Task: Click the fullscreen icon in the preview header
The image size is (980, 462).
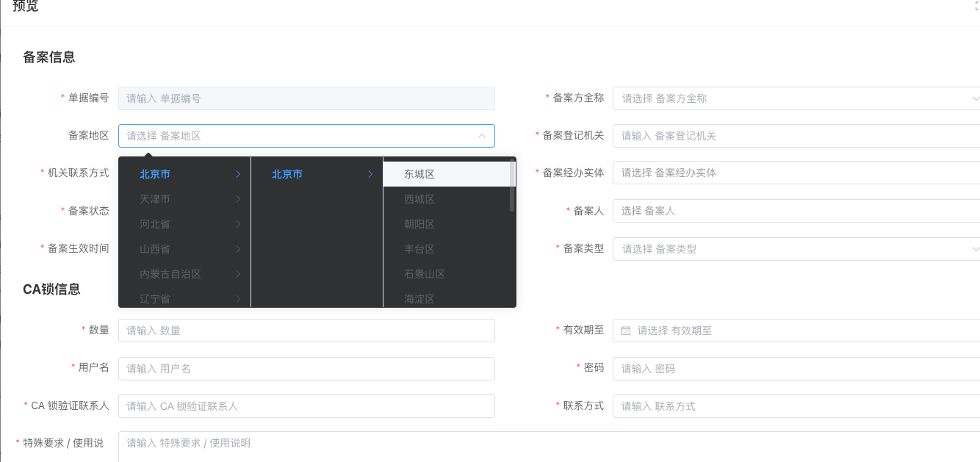Action: [x=976, y=6]
